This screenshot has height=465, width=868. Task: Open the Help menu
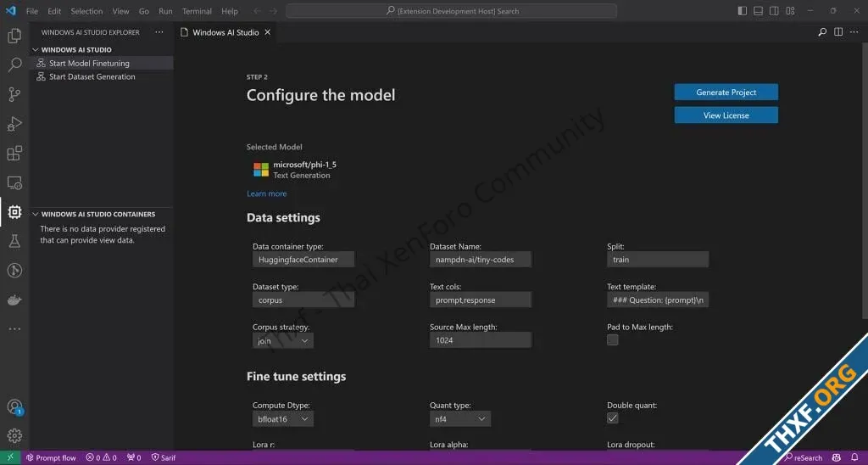pyautogui.click(x=230, y=11)
